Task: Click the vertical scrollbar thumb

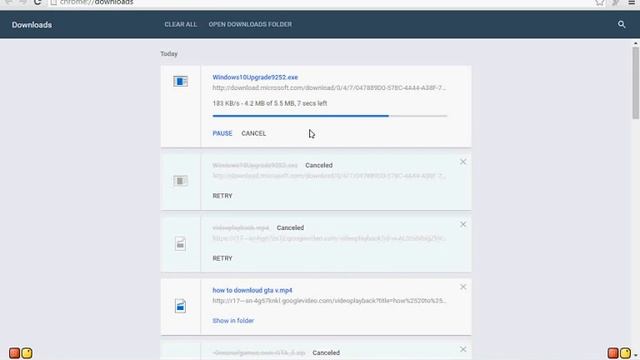Action: pyautogui.click(x=636, y=83)
